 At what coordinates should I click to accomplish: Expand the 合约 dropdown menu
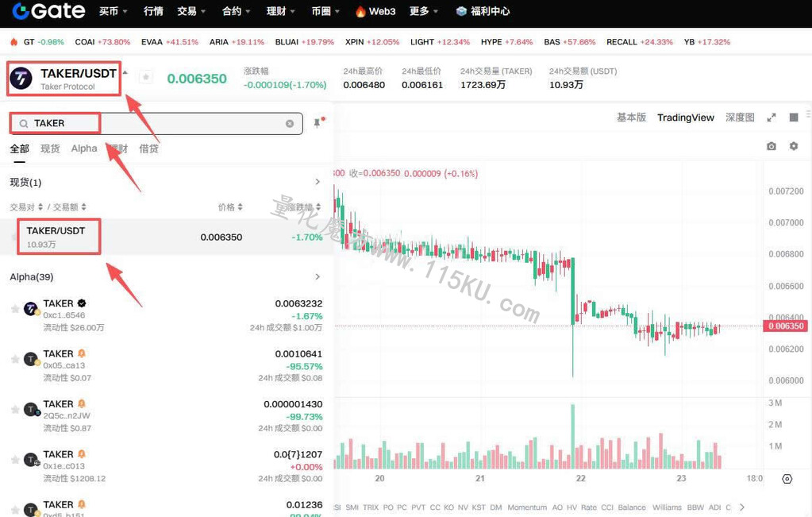coord(237,11)
